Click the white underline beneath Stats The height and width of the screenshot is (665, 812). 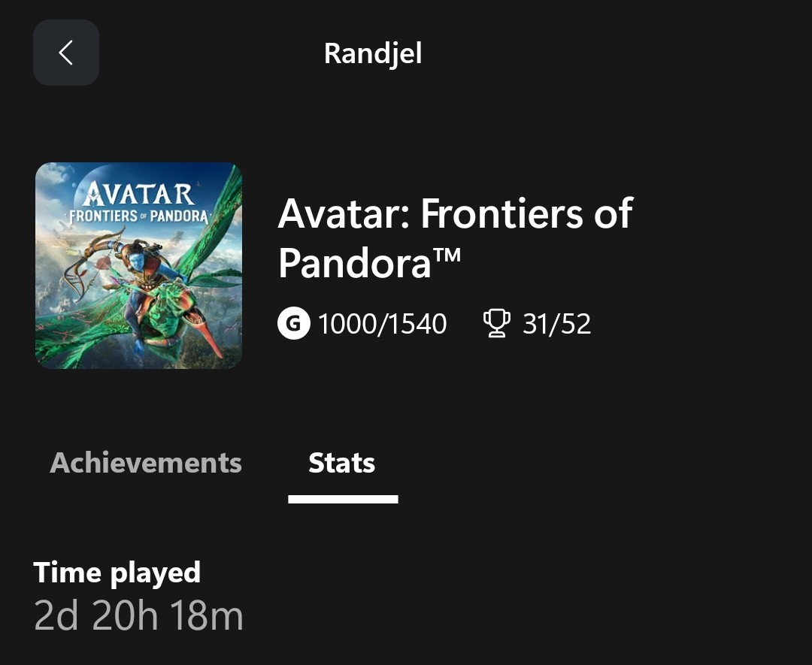click(x=343, y=499)
